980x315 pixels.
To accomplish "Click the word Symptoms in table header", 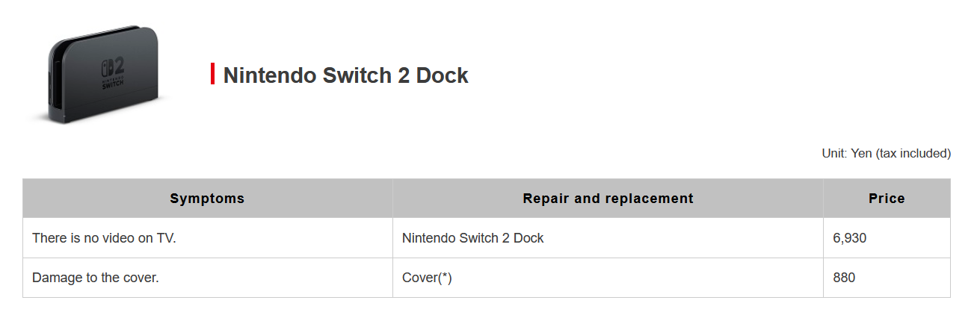I will [207, 199].
